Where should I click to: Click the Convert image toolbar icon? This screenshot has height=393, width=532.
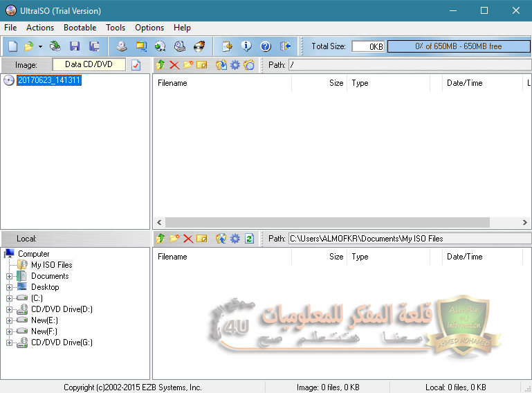pos(141,46)
